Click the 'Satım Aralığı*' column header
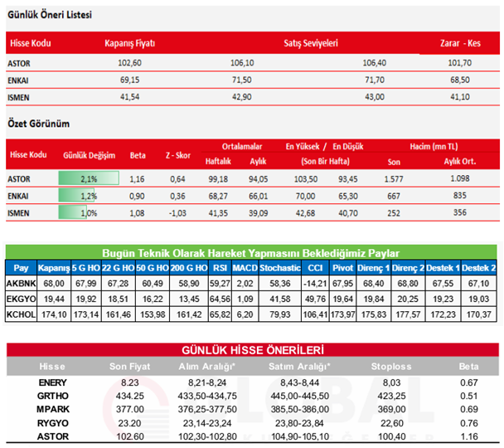Viewport: 504px width, 448px height. (x=299, y=367)
